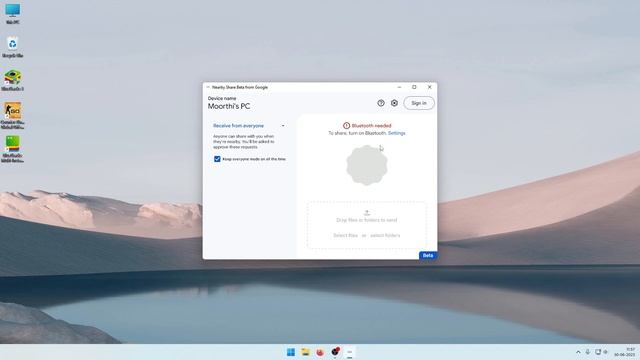Open Recycle Bin desktop icon
Screen dimensions: 640x360
[x=13, y=47]
